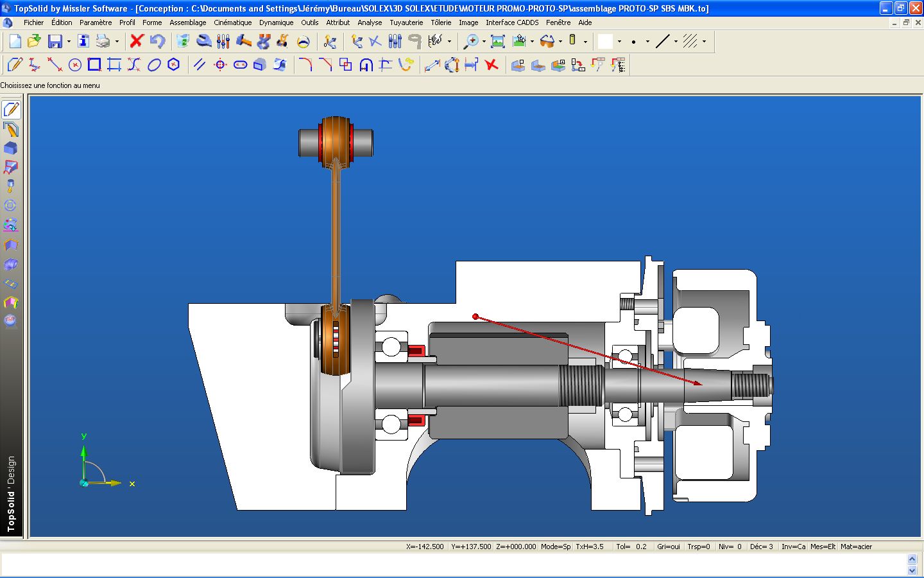Toggle the Inv=Ca status indicator
Image resolution: width=924 pixels, height=578 pixels.
(793, 547)
